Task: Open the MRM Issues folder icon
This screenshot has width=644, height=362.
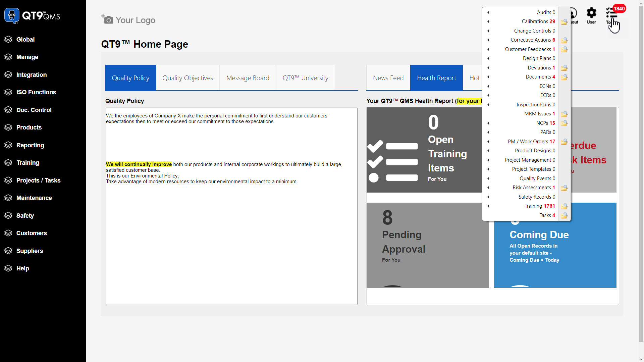Action: click(x=564, y=114)
